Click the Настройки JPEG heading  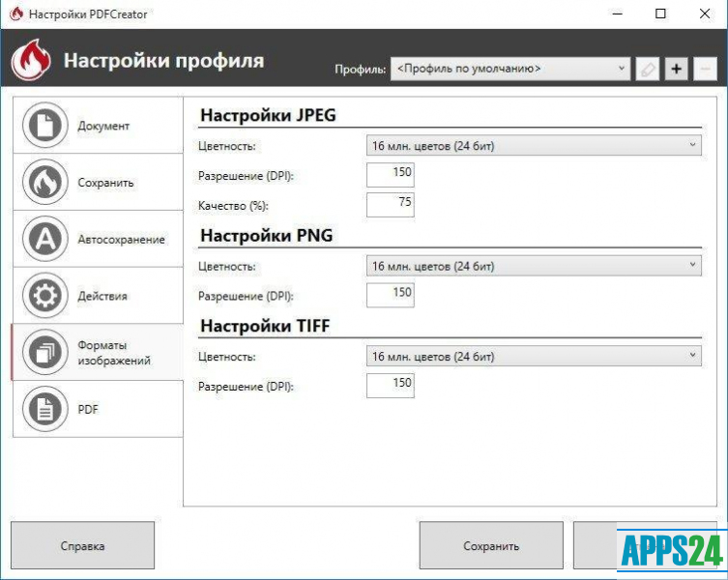point(268,115)
